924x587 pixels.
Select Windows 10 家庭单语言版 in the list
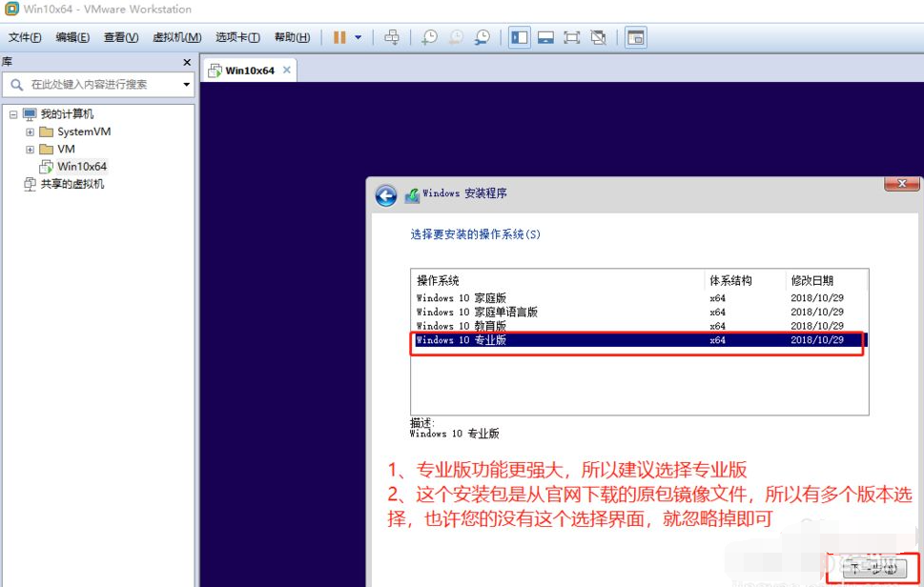639,312
